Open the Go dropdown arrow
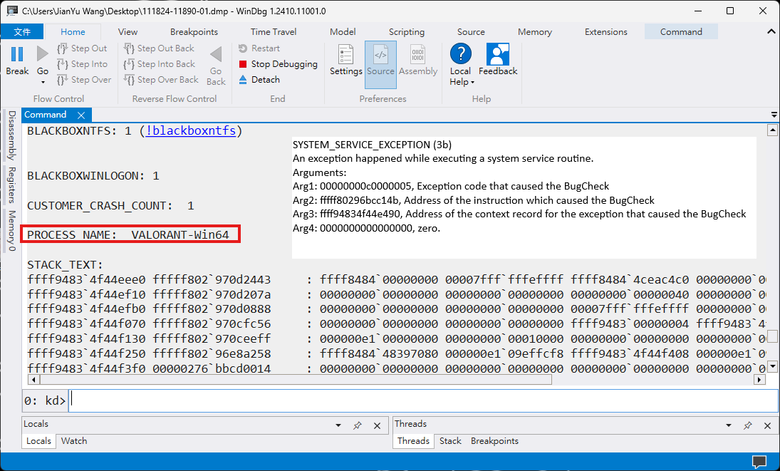780x471 pixels. pos(43,83)
